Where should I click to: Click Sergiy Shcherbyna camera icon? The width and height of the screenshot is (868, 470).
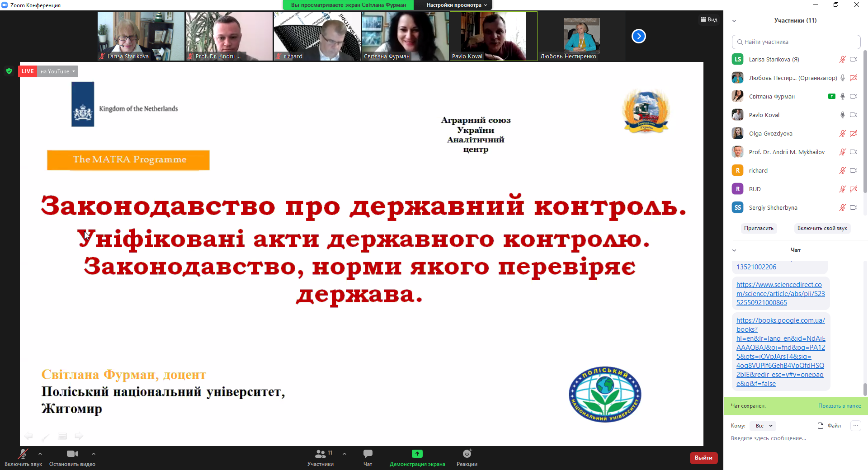point(854,207)
